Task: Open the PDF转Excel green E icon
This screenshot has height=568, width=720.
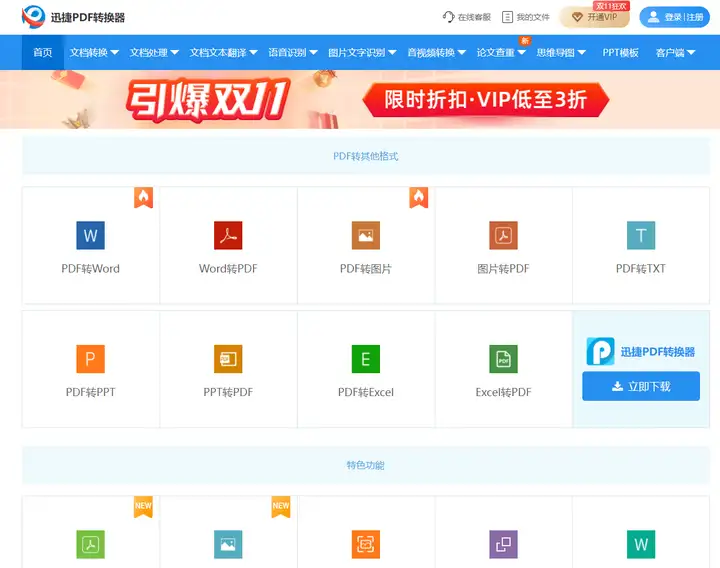Action: [366, 359]
